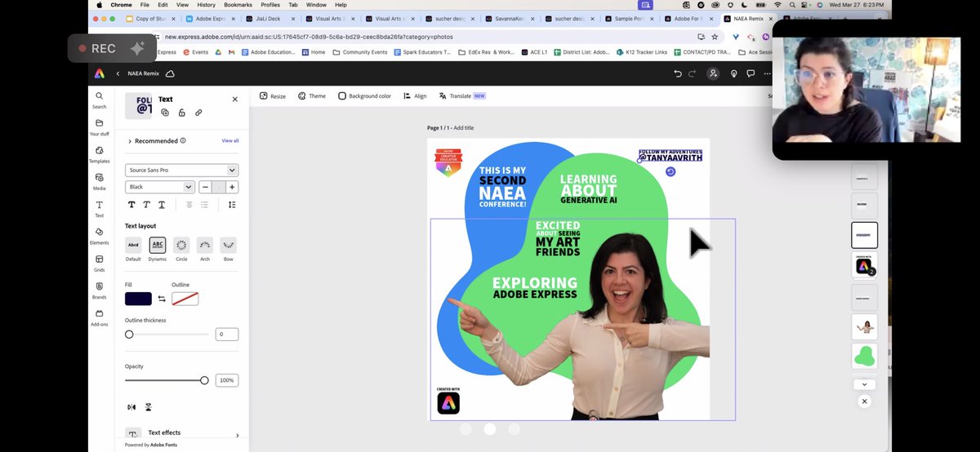
Task: Open the Align option
Action: click(x=415, y=96)
